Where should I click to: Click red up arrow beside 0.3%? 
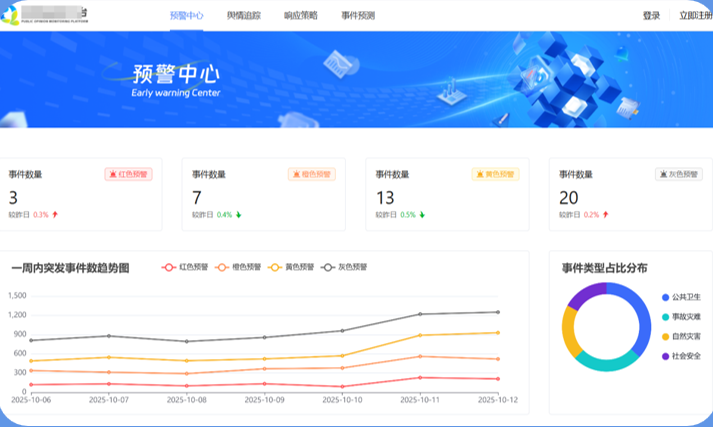tap(55, 215)
